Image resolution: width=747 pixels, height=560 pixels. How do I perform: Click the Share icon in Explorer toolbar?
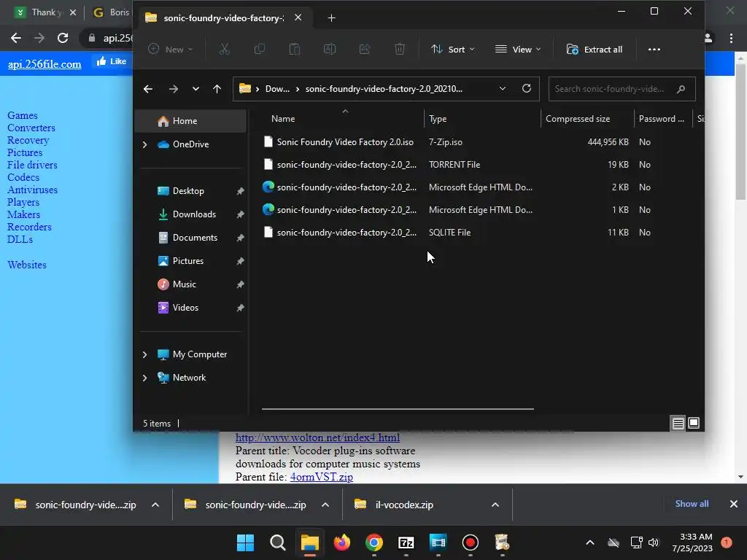tap(365, 49)
